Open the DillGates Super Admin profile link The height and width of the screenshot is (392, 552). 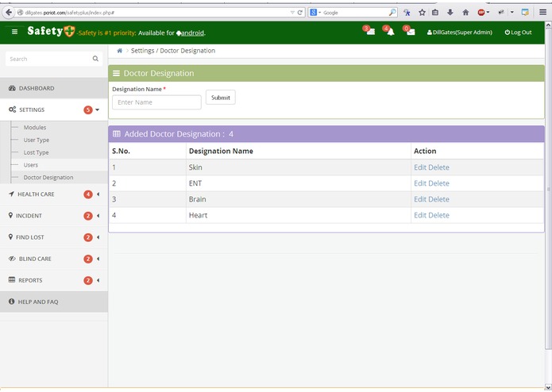click(x=459, y=33)
